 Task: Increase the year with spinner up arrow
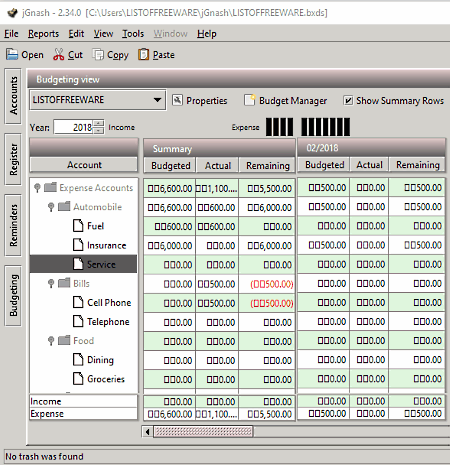98,123
